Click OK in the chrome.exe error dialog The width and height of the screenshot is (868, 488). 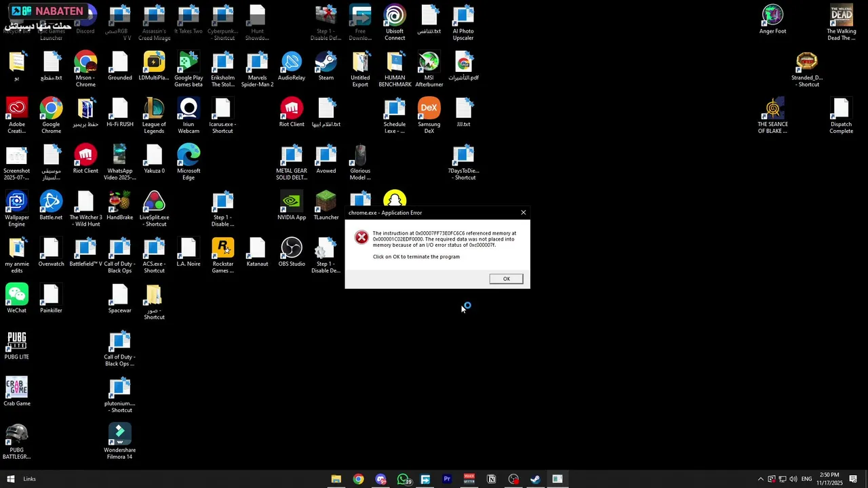pos(506,279)
